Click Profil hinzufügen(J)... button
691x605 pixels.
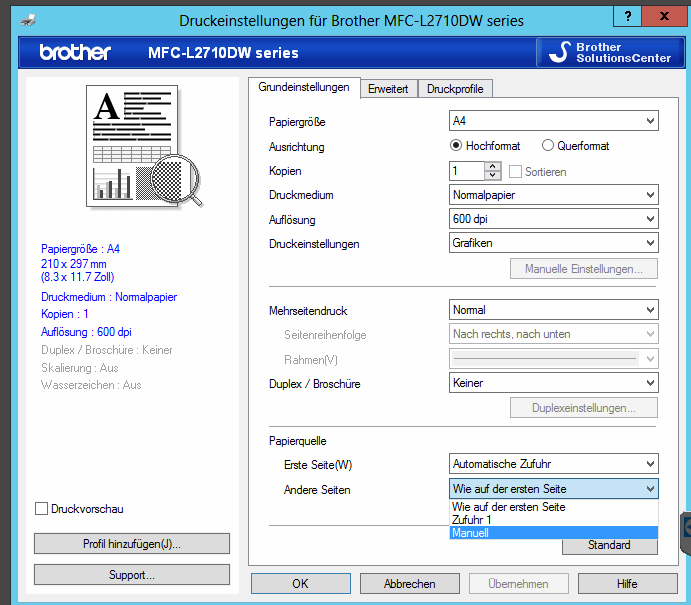(132, 544)
